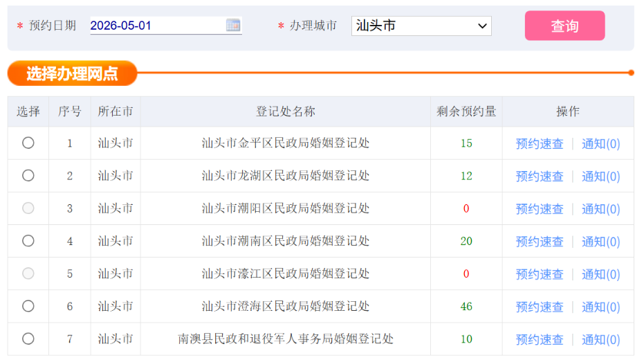This screenshot has height=360, width=644.
Task: Click the orange 选择办理网点 heading
Action: [x=72, y=73]
